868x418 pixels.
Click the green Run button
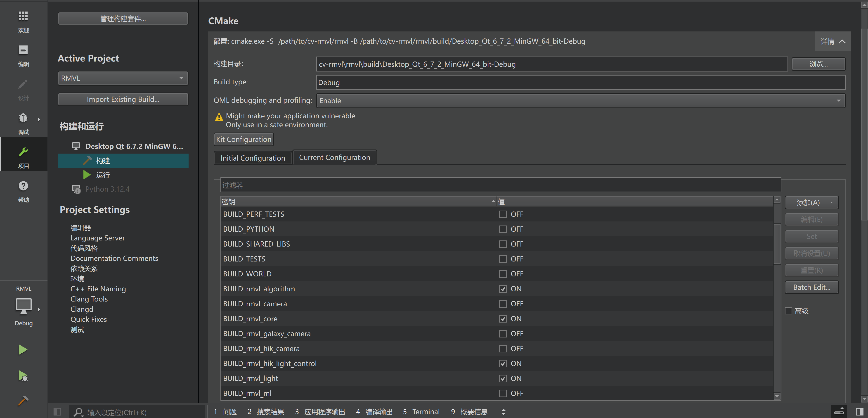pyautogui.click(x=23, y=349)
